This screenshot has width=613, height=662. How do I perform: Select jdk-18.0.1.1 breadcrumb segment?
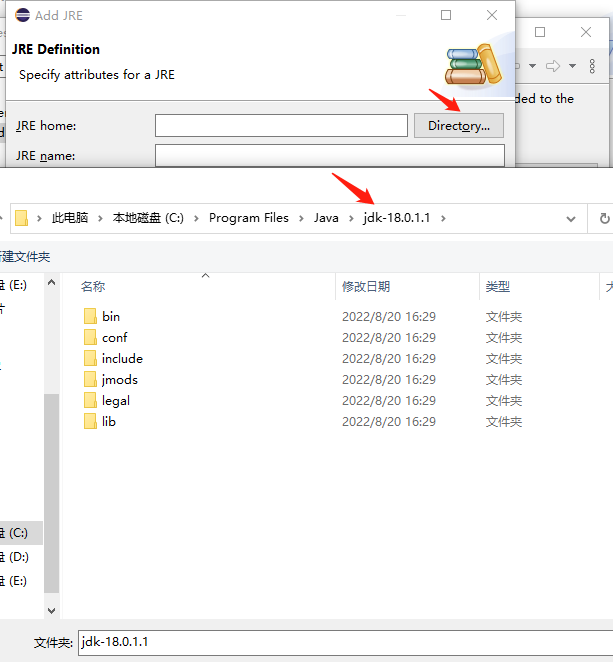tap(396, 218)
